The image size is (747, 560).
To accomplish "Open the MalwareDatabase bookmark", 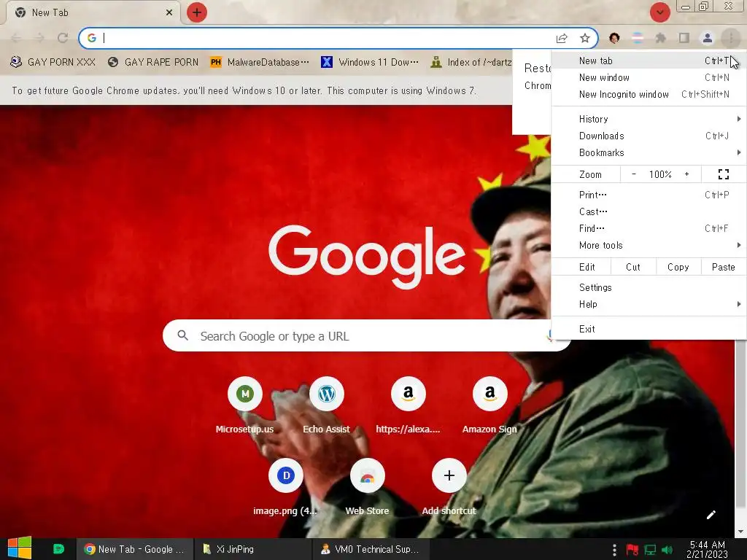I will (260, 63).
